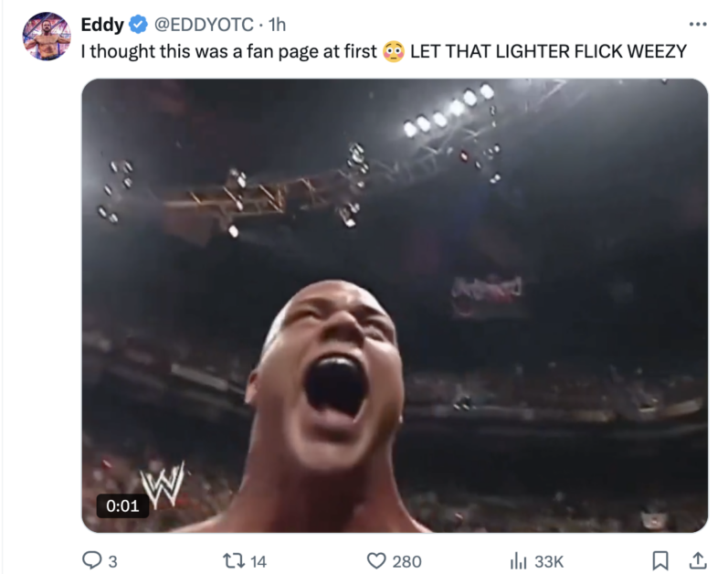Click the blue verified badge next to Eddy
This screenshot has width=728, height=574.
pos(138,24)
